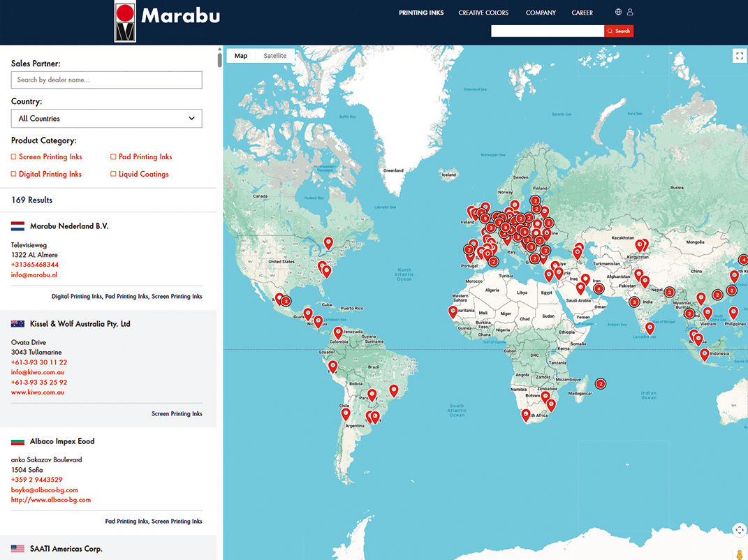The width and height of the screenshot is (748, 560).
Task: Click the red Search button
Action: 619,31
